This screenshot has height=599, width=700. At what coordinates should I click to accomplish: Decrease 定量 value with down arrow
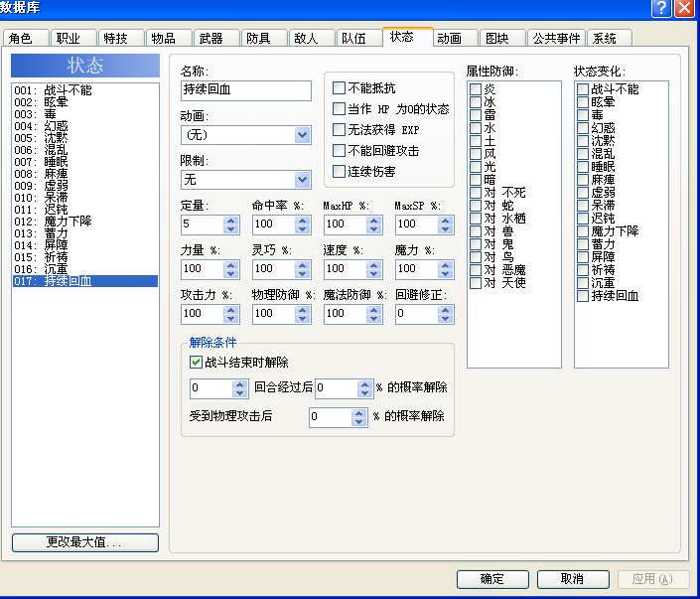pyautogui.click(x=230, y=229)
